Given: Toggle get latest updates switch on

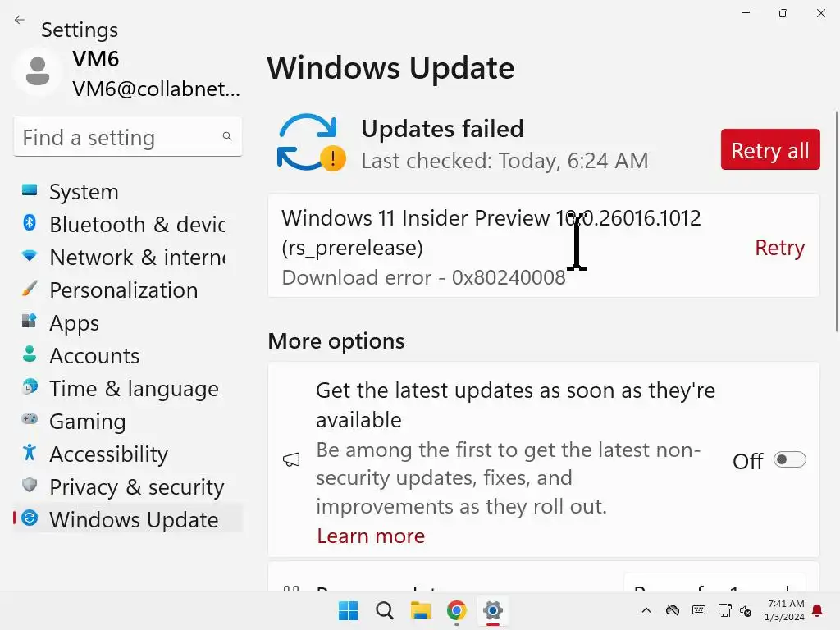Looking at the screenshot, I should tap(790, 459).
